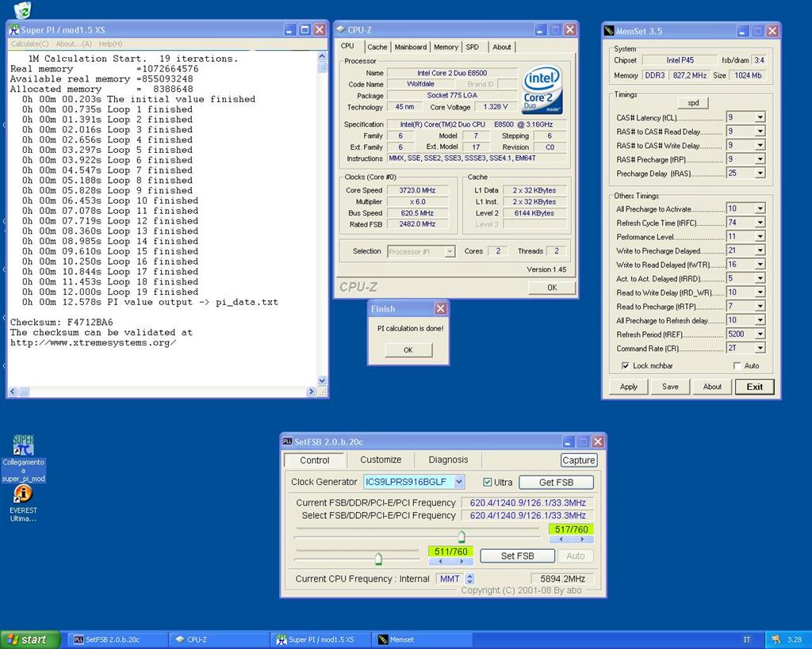
Task: Click the spd button in MemSet Timings
Action: tap(693, 102)
